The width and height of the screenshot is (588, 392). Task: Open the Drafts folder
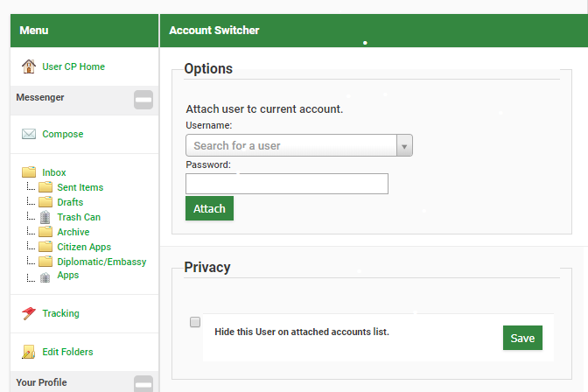coord(70,202)
